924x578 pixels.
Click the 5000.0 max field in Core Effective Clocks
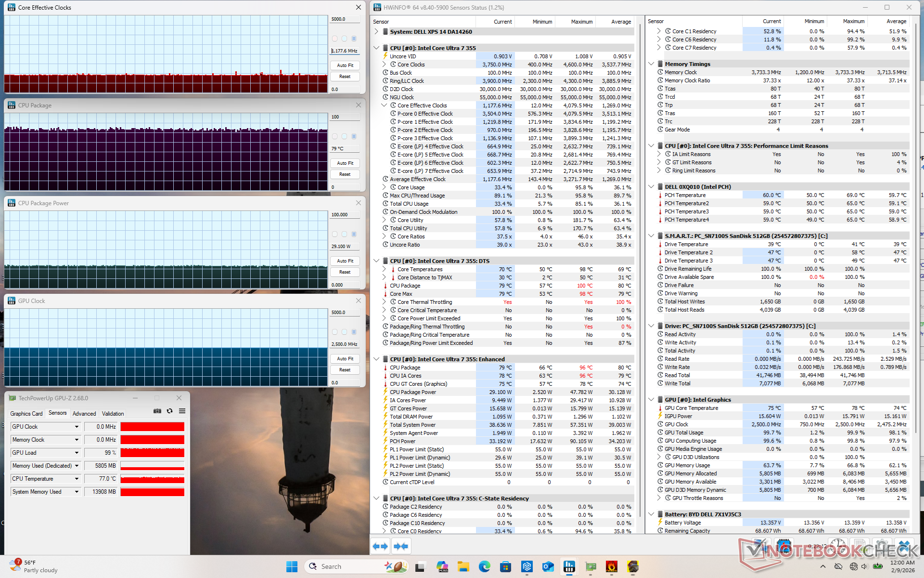(x=345, y=19)
